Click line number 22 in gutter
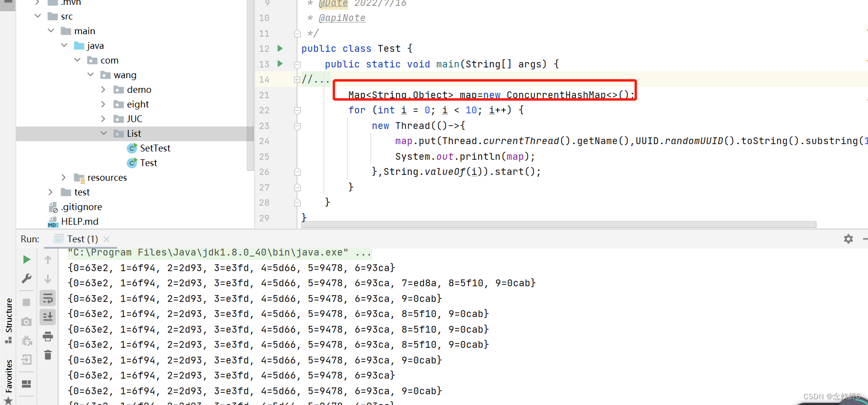The height and width of the screenshot is (405, 868). pos(264,110)
